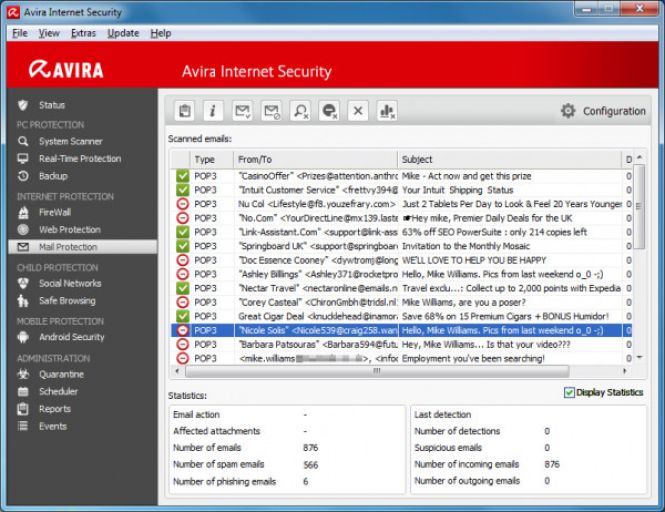
Task: Select the 'Doc Essence Cooney' email row
Action: (x=401, y=260)
